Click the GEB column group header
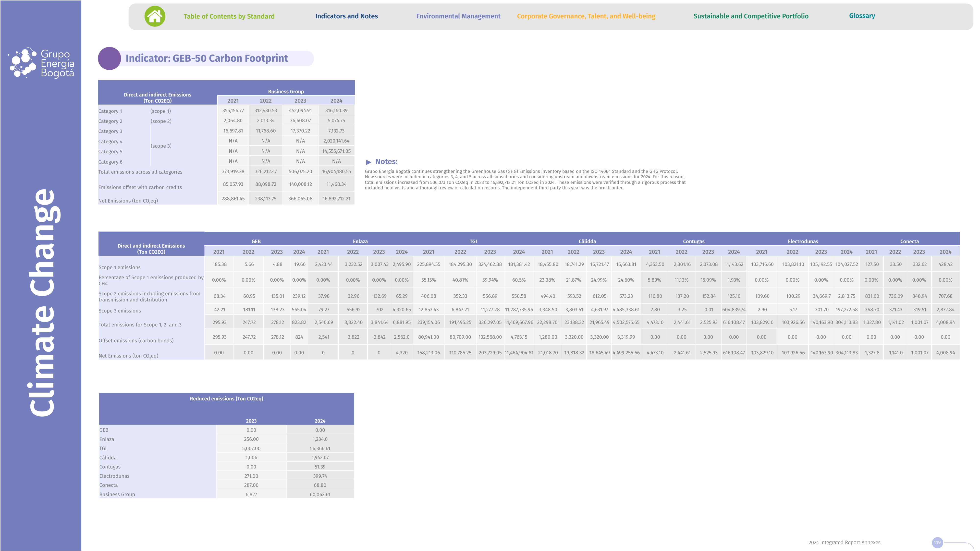The width and height of the screenshot is (980, 551). [256, 241]
